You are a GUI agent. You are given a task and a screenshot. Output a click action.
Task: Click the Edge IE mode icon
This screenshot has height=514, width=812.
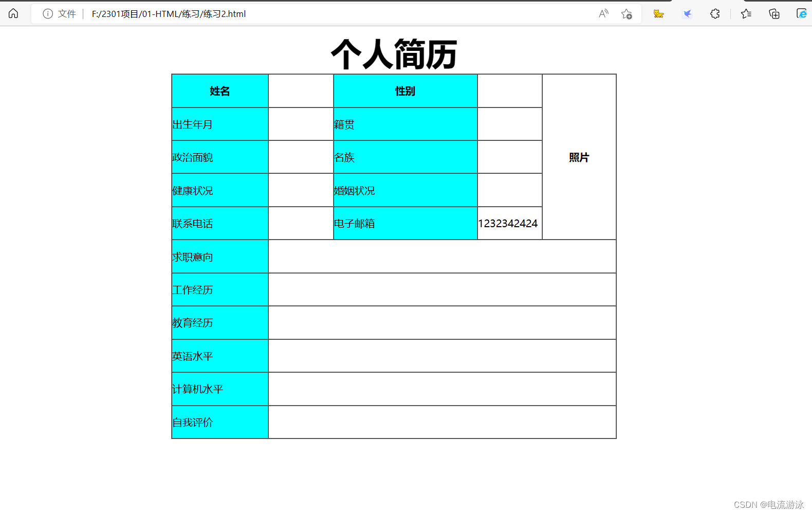coord(802,14)
